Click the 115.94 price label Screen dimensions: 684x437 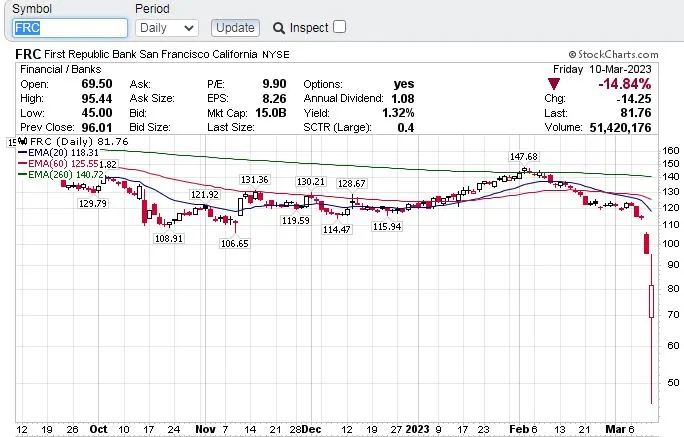point(387,227)
